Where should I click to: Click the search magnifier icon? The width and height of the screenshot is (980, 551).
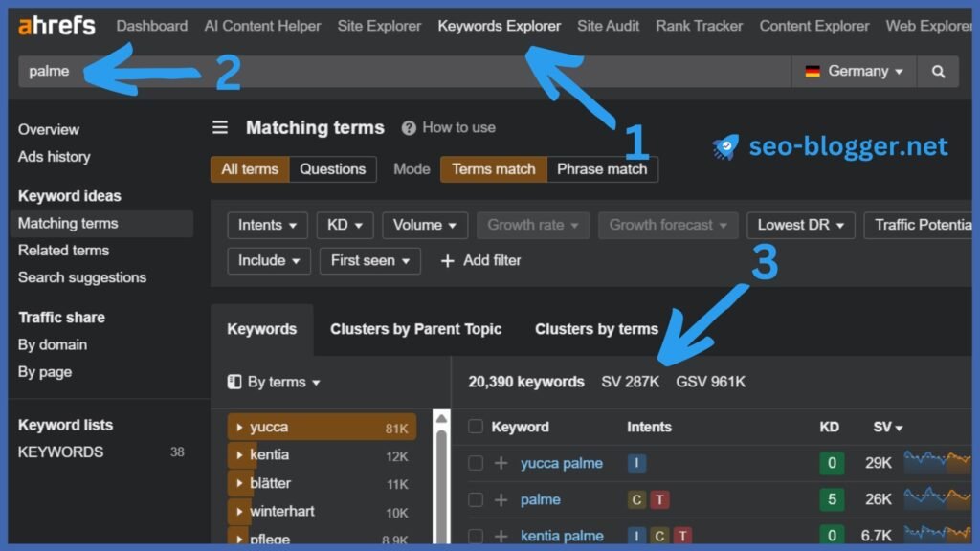click(938, 71)
